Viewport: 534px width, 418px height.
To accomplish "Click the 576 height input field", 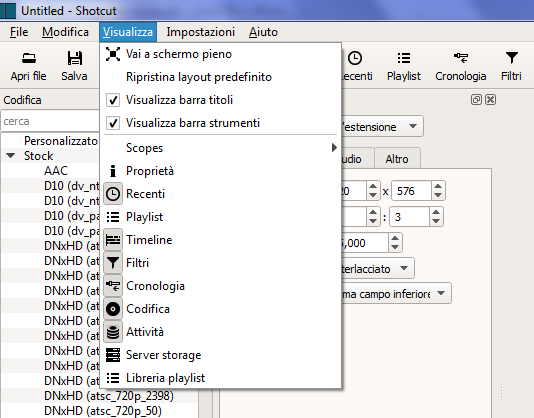I will (412, 191).
